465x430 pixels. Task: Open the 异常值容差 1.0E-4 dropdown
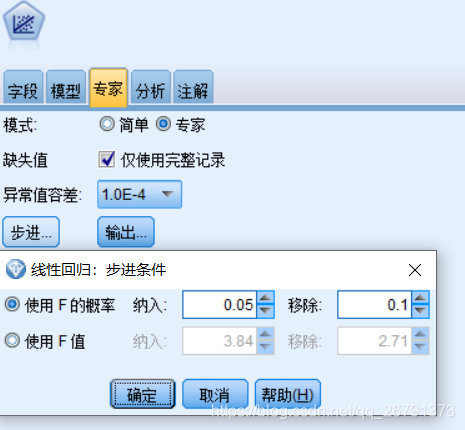pos(139,194)
